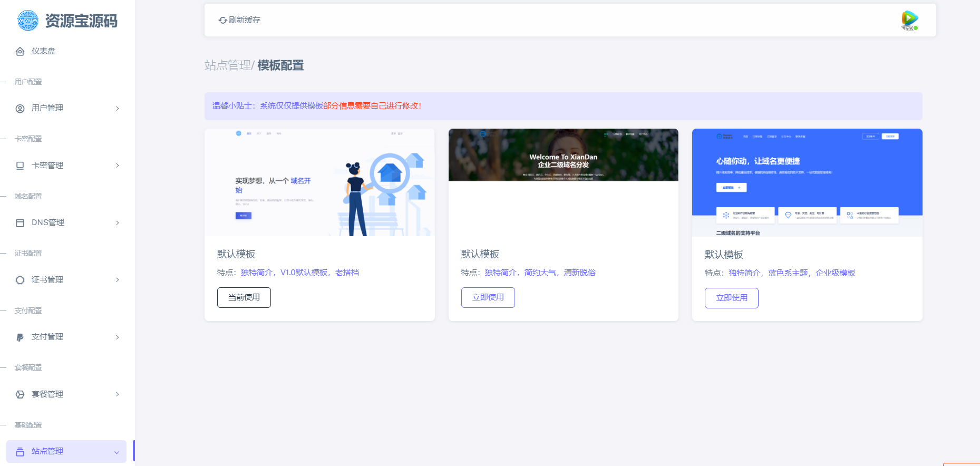Click the 默认模板 title on XianDan card

pyautogui.click(x=480, y=254)
